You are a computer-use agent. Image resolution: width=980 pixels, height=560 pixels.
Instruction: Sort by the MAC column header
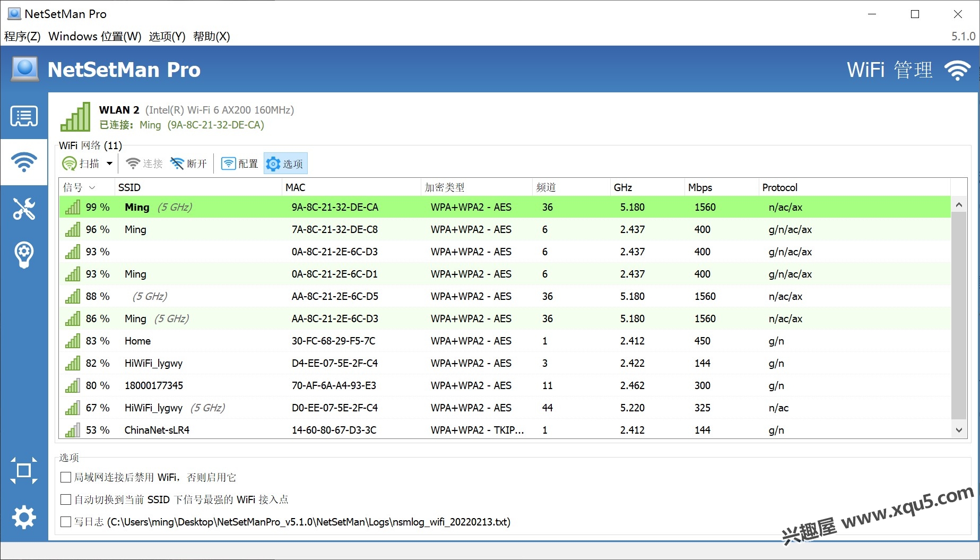(351, 187)
